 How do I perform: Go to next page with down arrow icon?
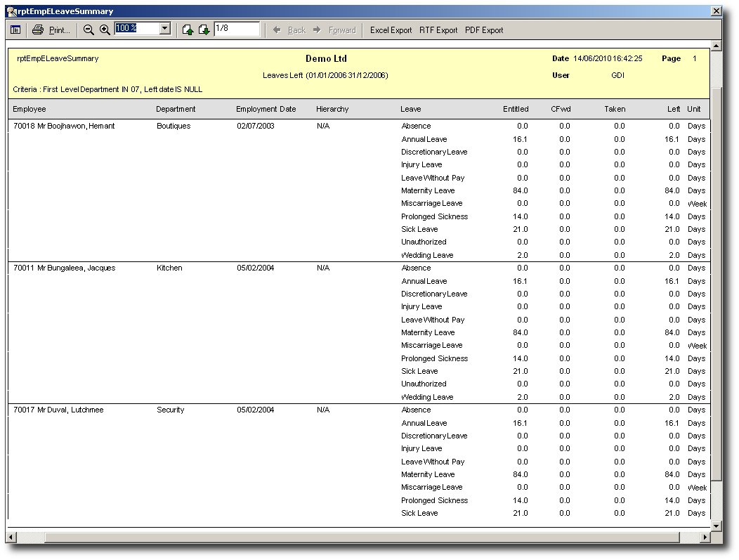pyautogui.click(x=204, y=30)
